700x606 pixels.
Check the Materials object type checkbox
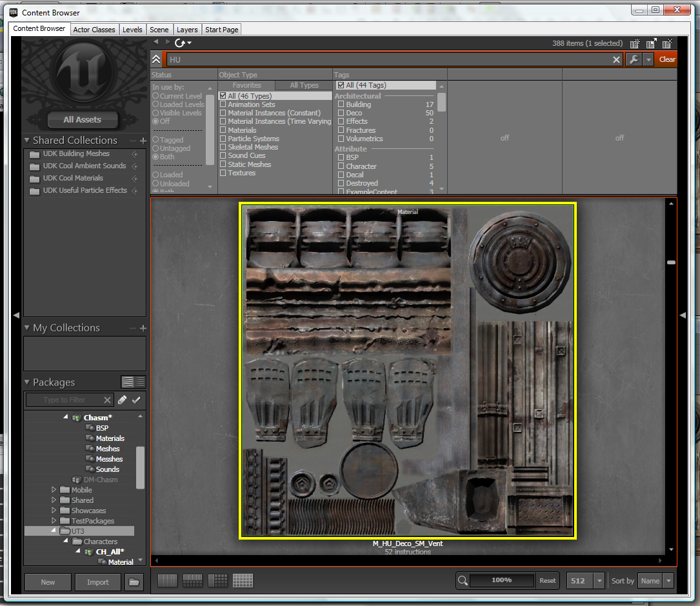223,130
